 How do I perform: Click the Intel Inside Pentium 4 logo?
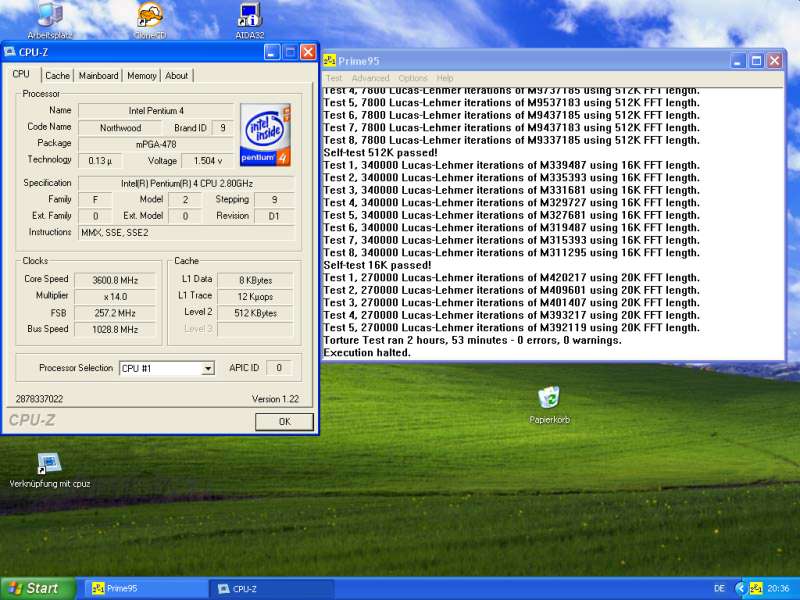pos(265,135)
